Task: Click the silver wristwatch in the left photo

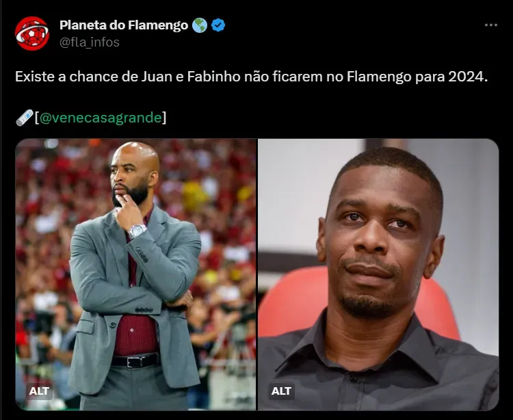Action: pos(137,231)
